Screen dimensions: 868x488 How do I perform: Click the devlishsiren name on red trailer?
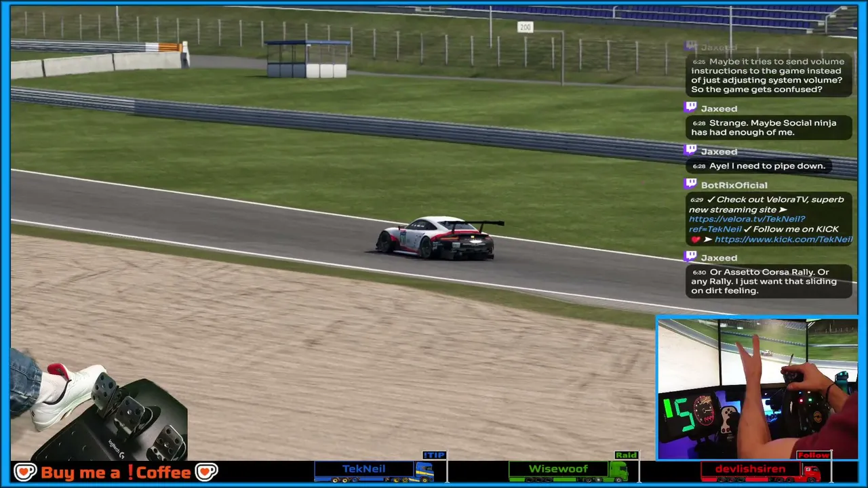click(751, 469)
